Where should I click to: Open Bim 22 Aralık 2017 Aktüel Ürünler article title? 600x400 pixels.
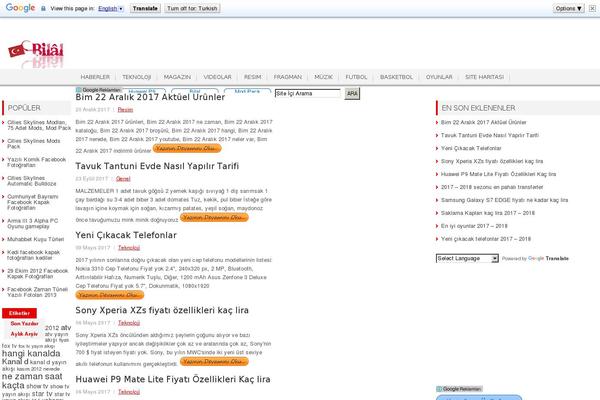click(150, 97)
